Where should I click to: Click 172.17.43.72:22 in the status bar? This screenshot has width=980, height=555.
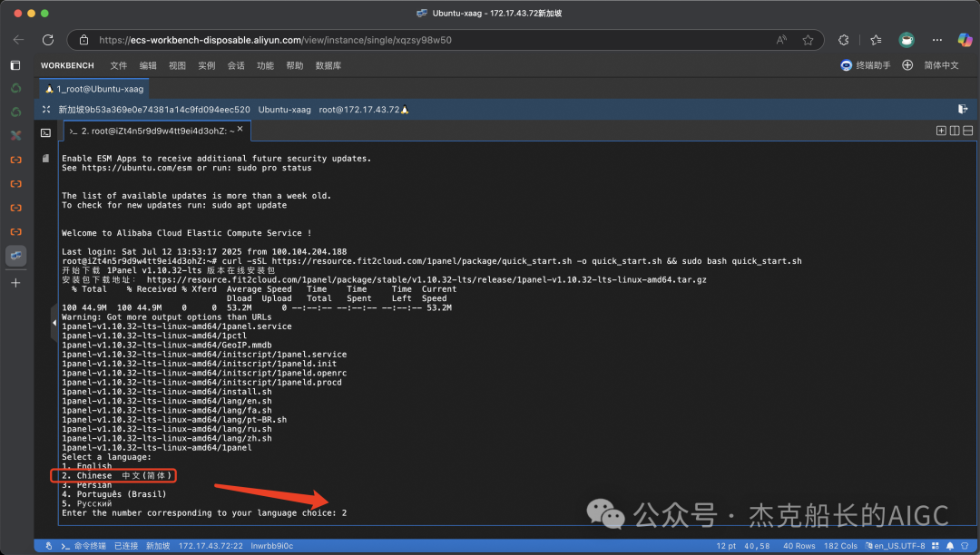coord(211,546)
